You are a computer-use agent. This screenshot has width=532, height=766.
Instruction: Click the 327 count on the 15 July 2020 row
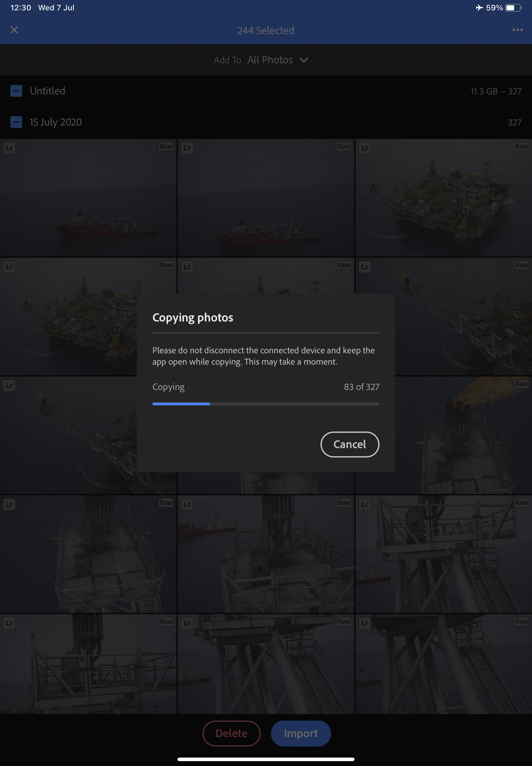[x=514, y=122]
